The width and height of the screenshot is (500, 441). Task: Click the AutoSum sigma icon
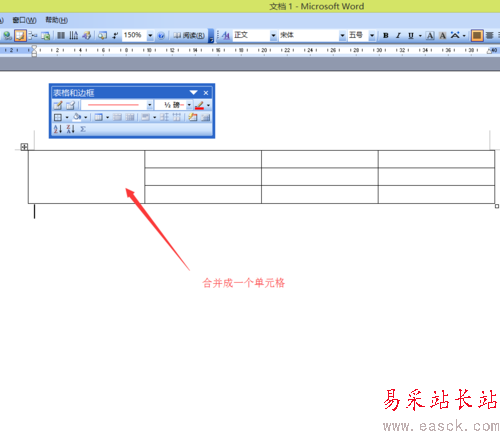point(83,129)
